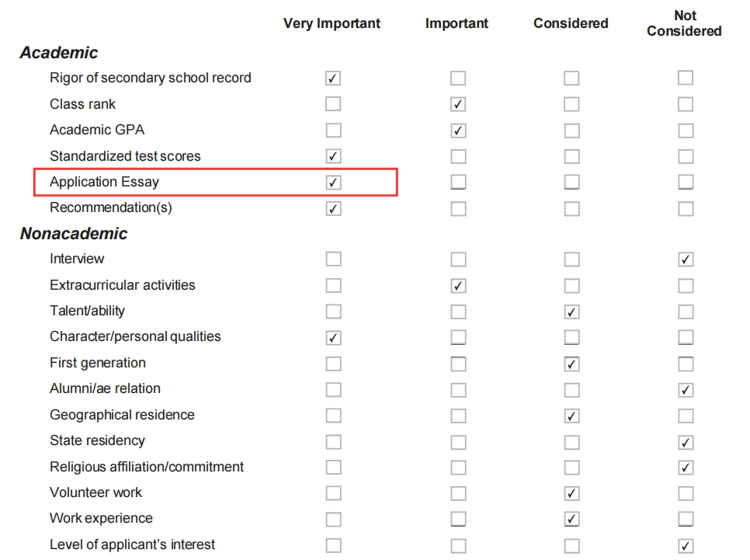This screenshot has width=750, height=560.
Task: Uncheck Considered box for Talent/ability
Action: pos(571,311)
